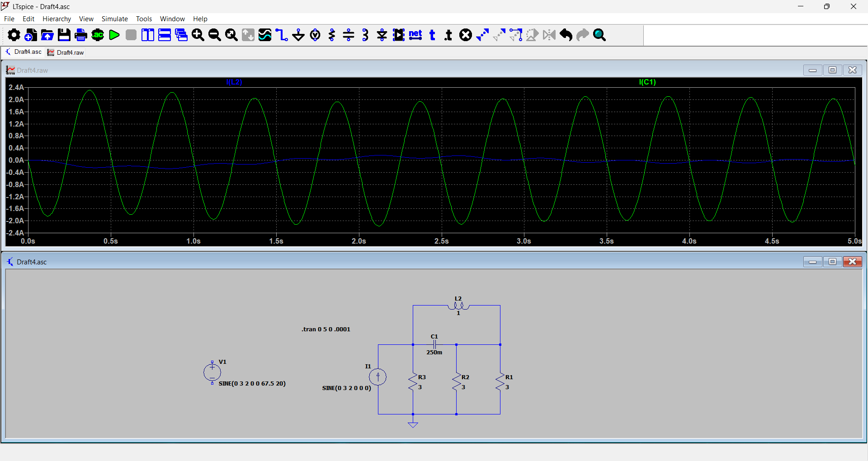Tile the windows vertically using the toolbar
Image resolution: width=868 pixels, height=461 pixels.
tap(148, 35)
